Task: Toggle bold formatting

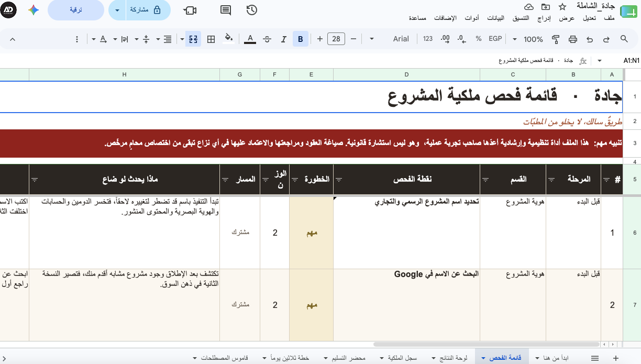Action: pos(301,39)
